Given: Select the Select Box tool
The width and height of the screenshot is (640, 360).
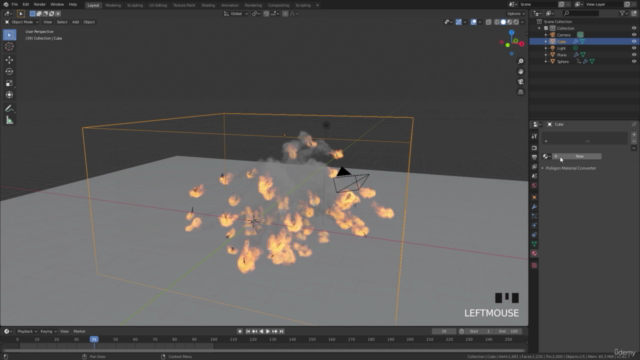Looking at the screenshot, I should (x=9, y=35).
